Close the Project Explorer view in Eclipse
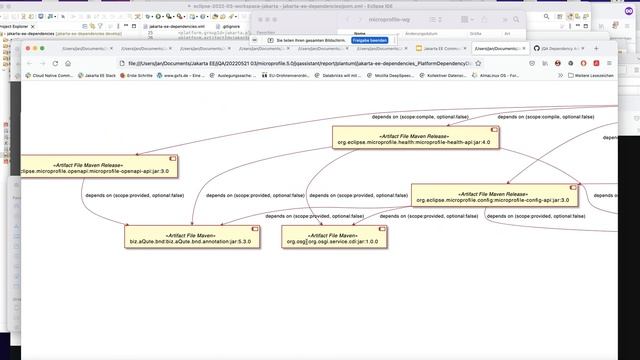Viewport: 640px width, 360px height. [33, 27]
